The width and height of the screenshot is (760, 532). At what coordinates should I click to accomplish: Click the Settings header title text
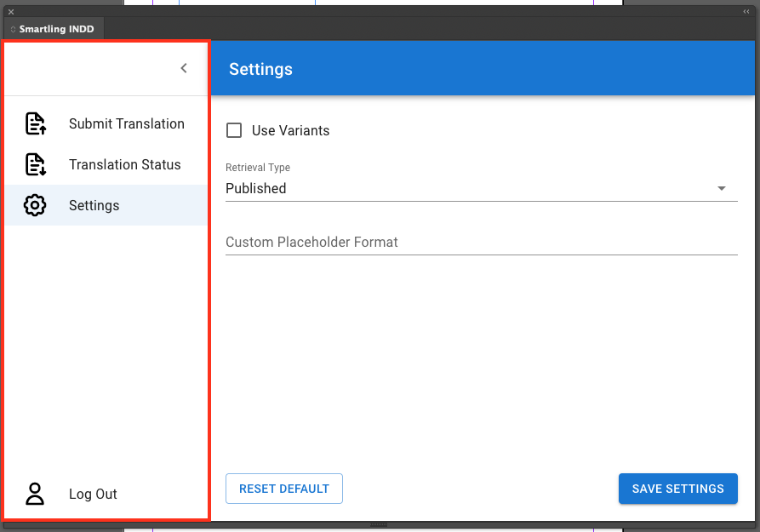260,69
